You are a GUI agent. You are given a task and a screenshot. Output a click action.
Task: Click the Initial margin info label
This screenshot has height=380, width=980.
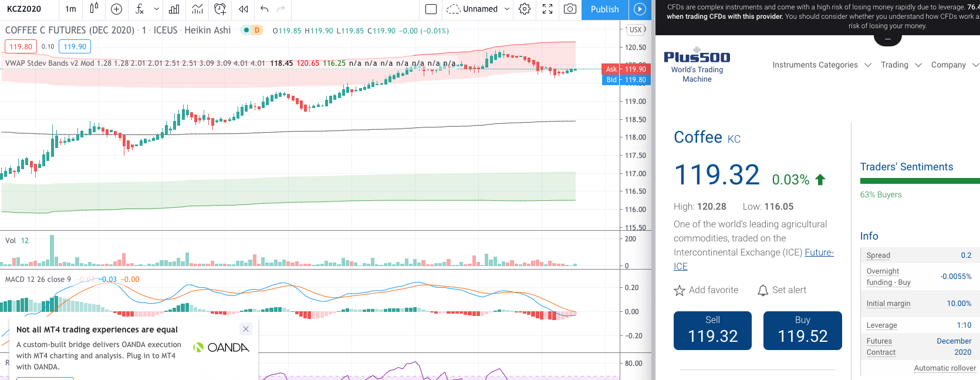888,304
